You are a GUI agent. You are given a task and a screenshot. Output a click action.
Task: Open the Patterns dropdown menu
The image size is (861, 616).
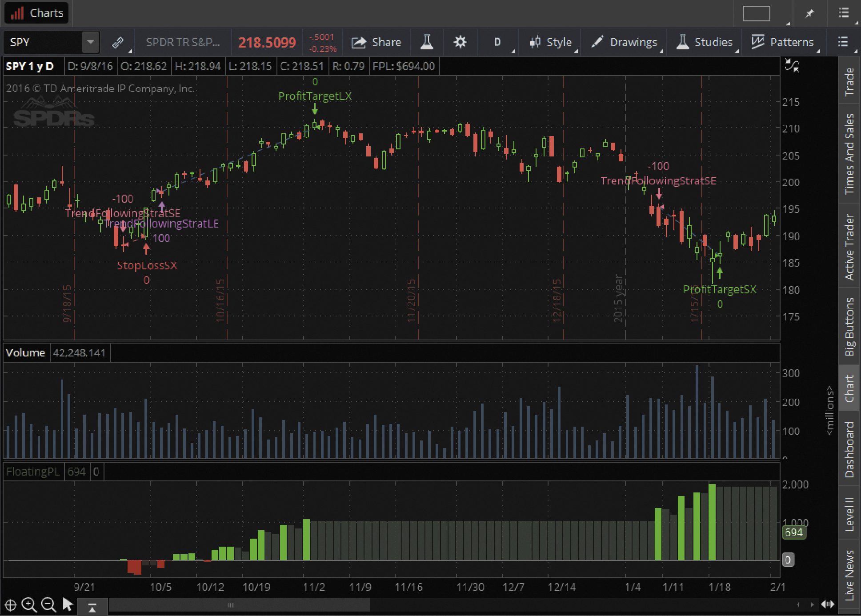[x=784, y=42]
